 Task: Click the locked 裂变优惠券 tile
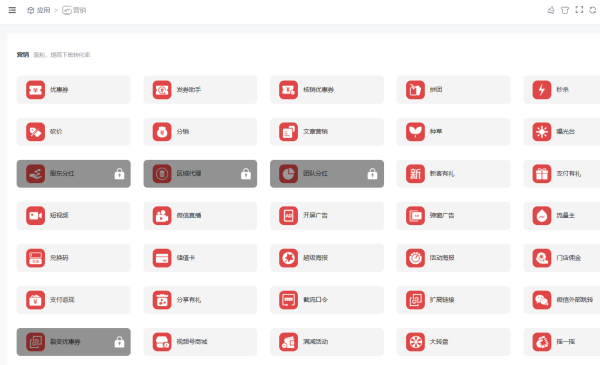pyautogui.click(x=73, y=342)
